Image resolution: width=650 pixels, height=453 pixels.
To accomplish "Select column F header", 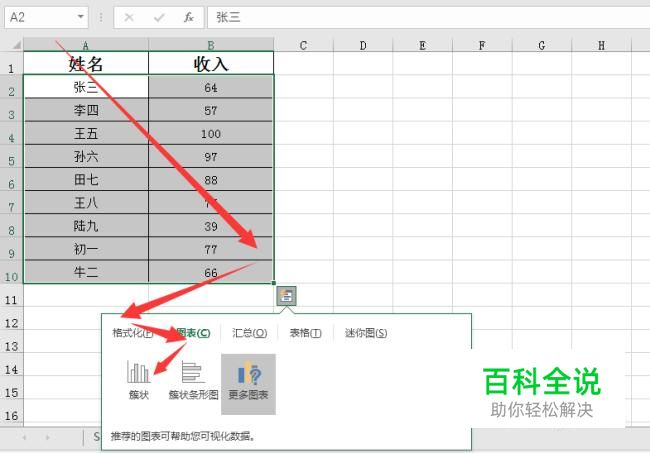I will tap(482, 45).
